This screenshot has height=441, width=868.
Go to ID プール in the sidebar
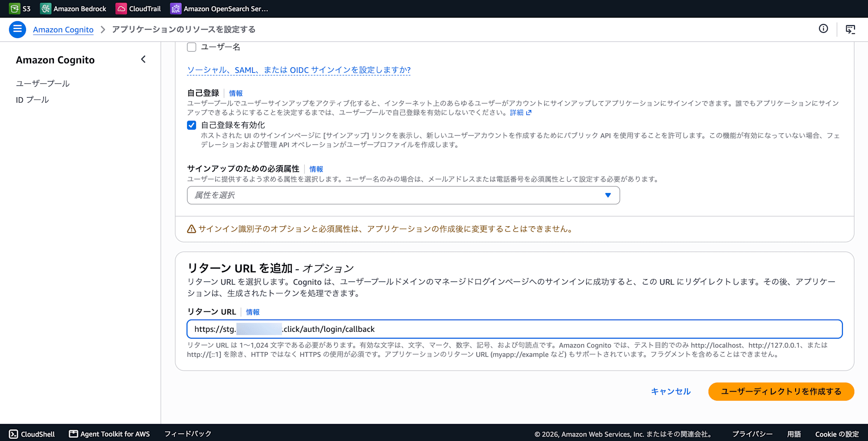pyautogui.click(x=32, y=100)
